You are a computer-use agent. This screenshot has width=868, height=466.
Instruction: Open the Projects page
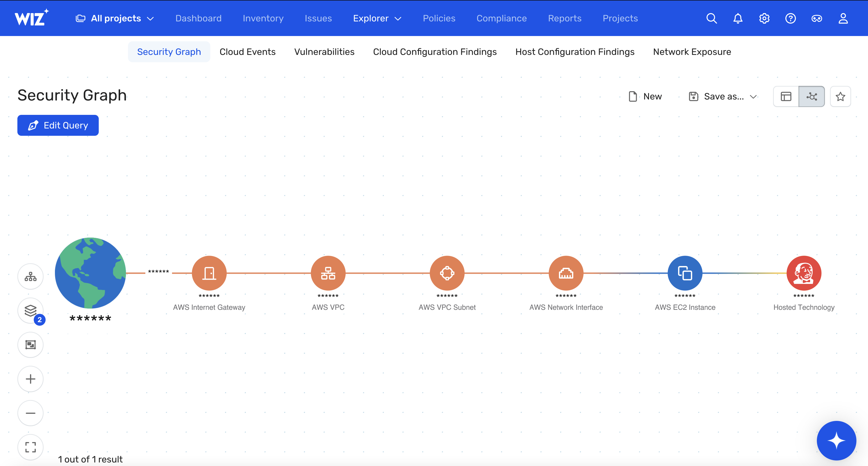click(x=620, y=18)
